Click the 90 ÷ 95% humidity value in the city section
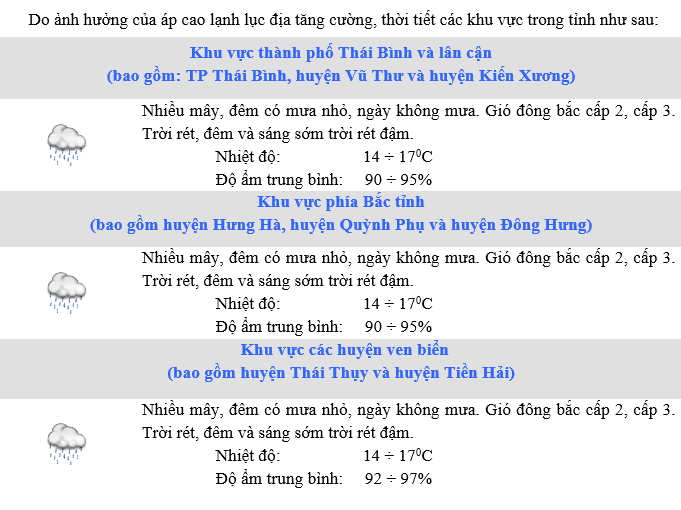The image size is (681, 510). [397, 180]
